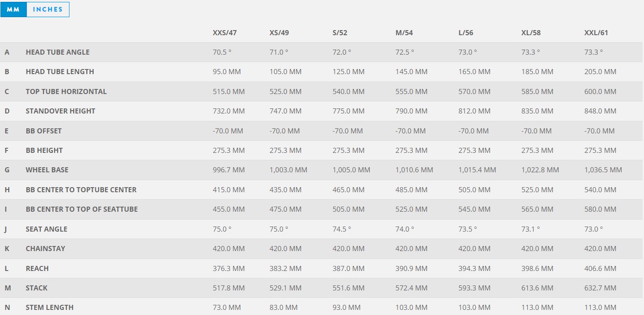Switch units to MM
This screenshot has height=315, width=644.
pyautogui.click(x=13, y=9)
